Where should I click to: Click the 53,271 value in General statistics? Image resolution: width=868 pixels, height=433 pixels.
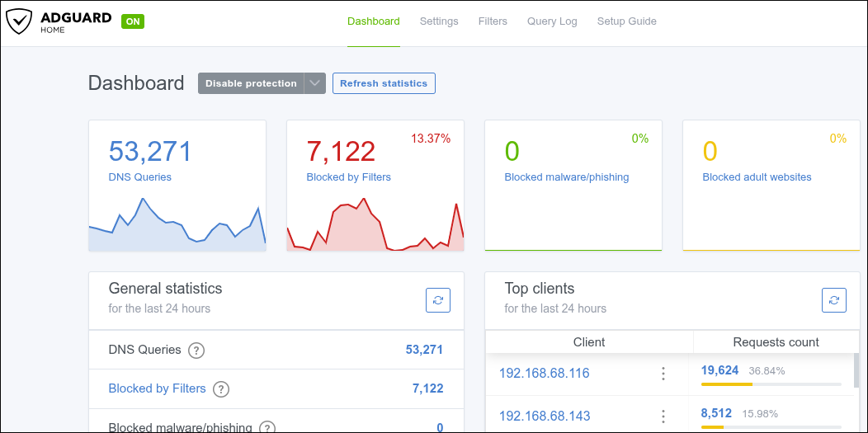pos(425,350)
